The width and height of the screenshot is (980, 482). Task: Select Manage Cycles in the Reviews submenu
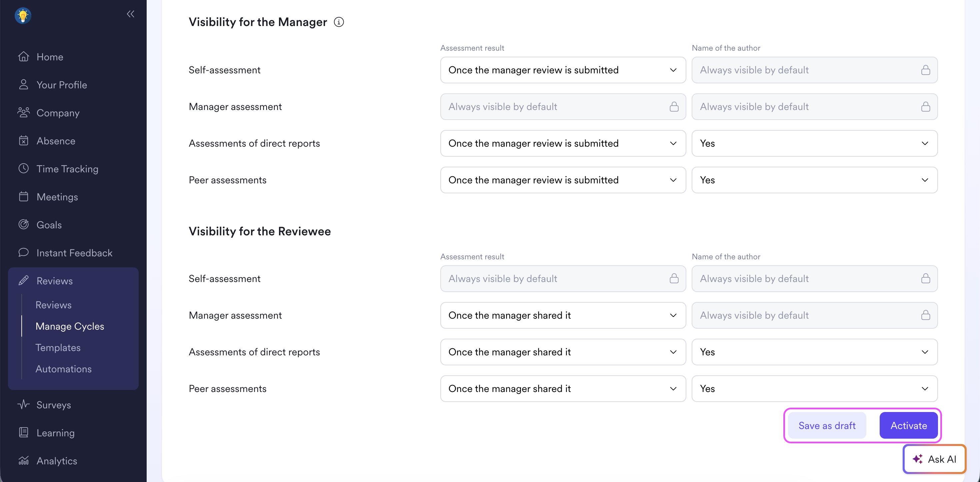tap(70, 326)
